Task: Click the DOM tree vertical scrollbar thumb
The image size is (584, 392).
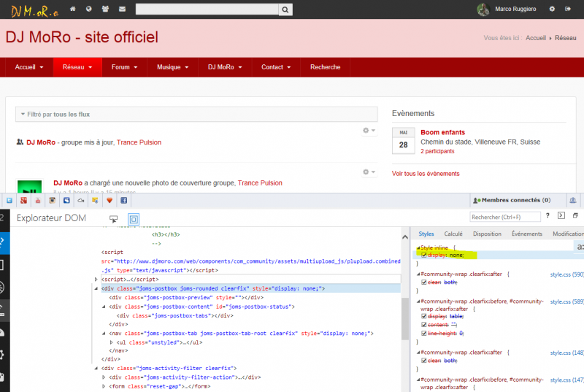Action: click(405, 319)
